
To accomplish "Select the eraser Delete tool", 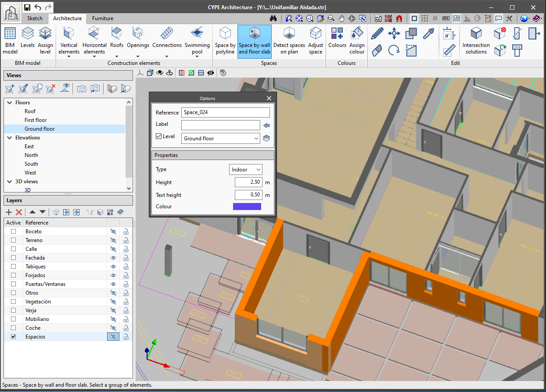I will 377,50.
